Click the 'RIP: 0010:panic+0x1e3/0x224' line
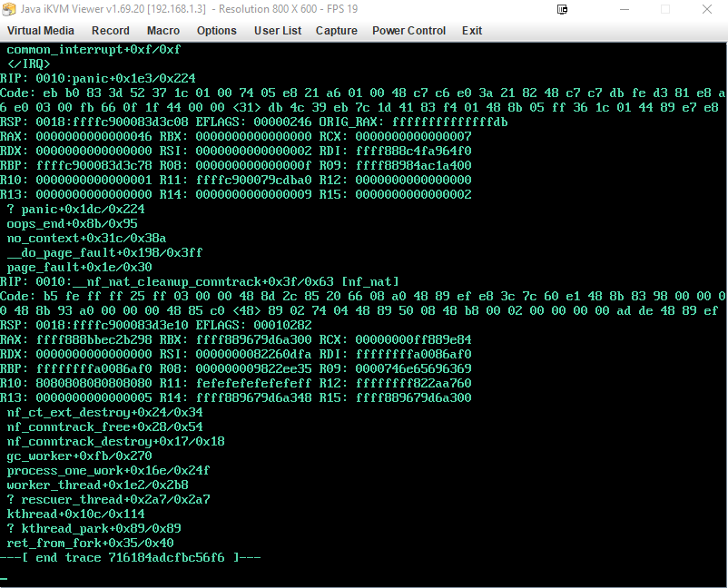The height and width of the screenshot is (588, 728). pos(98,78)
